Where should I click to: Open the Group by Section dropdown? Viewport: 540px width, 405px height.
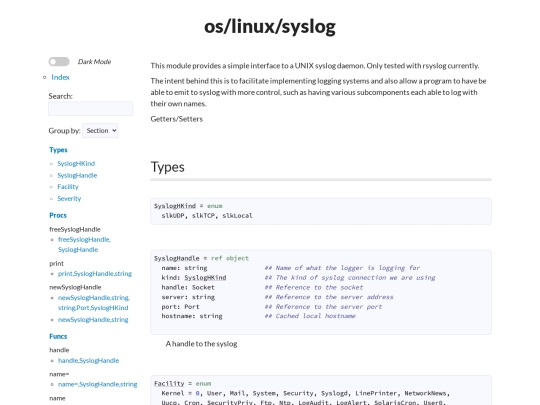100,131
